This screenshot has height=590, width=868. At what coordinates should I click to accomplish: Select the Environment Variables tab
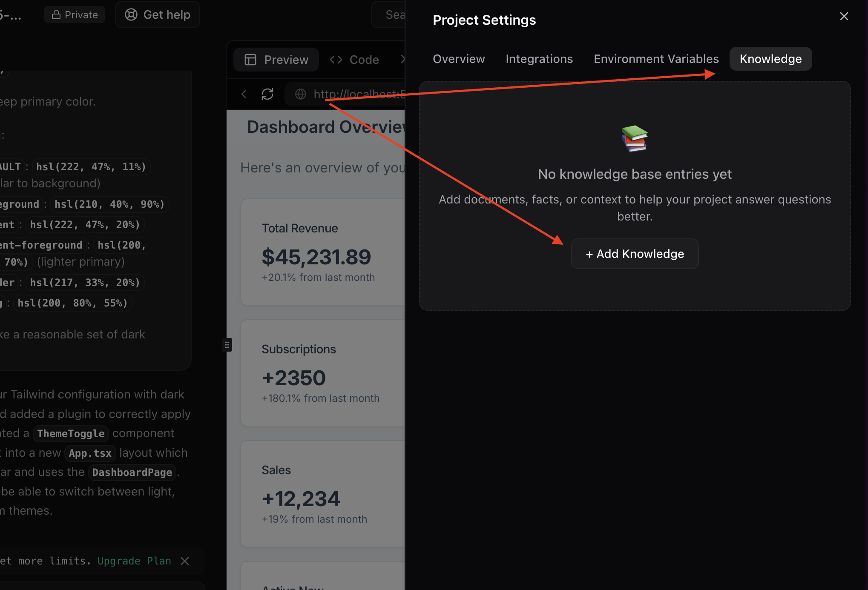point(656,59)
